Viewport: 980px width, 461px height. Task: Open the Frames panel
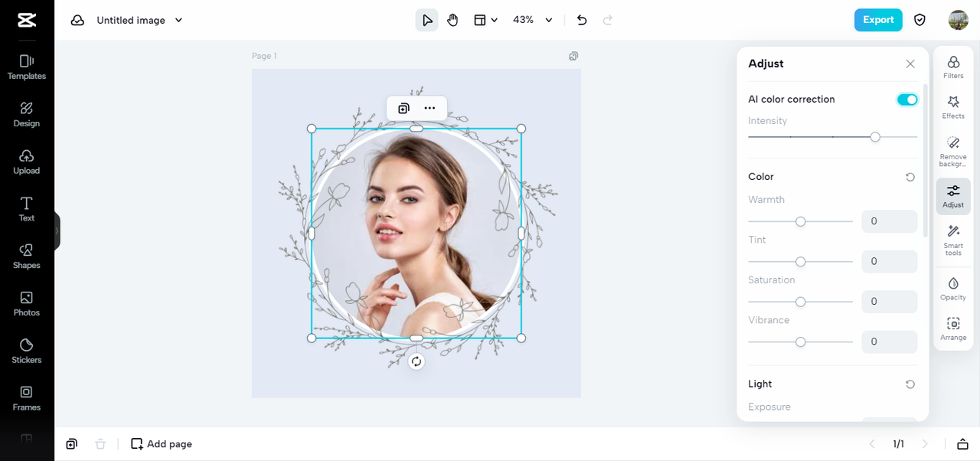[27, 398]
